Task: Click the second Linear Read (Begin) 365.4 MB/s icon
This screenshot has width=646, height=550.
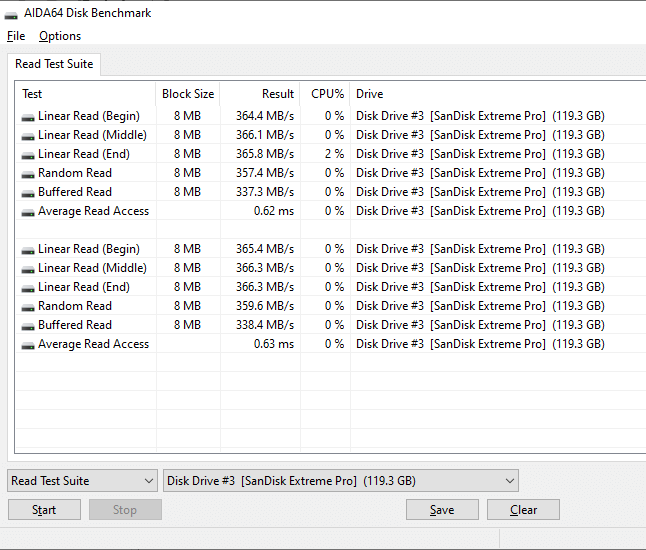Action: (28, 251)
